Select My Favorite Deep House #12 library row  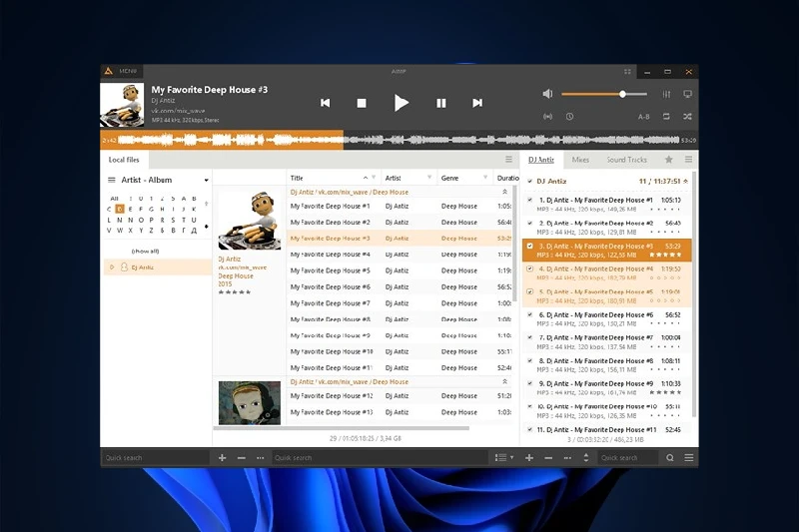pos(400,395)
